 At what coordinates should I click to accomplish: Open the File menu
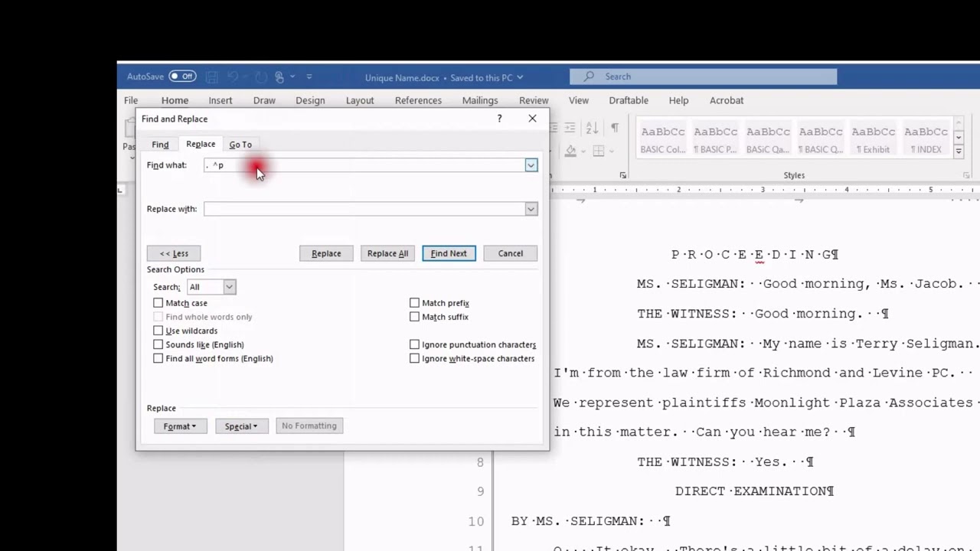point(131,100)
